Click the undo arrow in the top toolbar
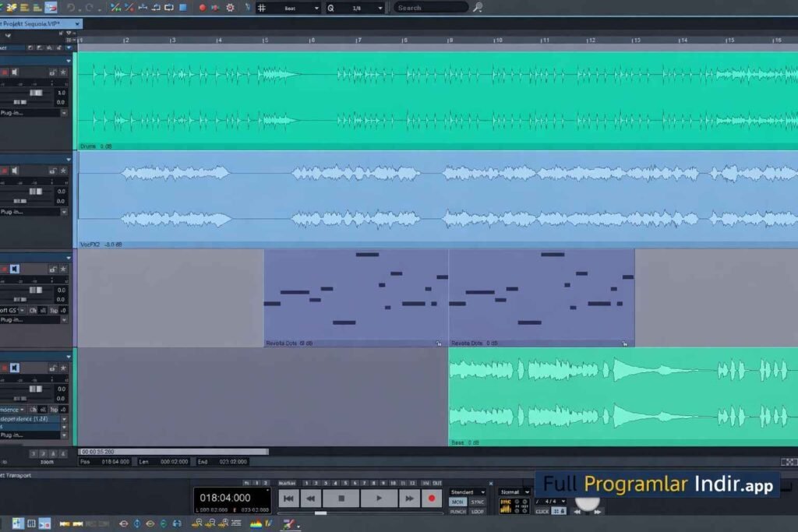 coord(71,8)
